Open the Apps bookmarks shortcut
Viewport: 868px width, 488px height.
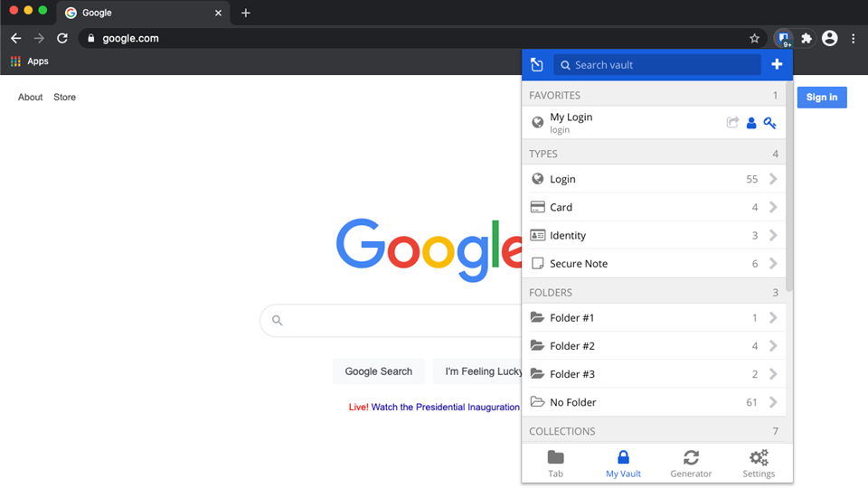(30, 61)
